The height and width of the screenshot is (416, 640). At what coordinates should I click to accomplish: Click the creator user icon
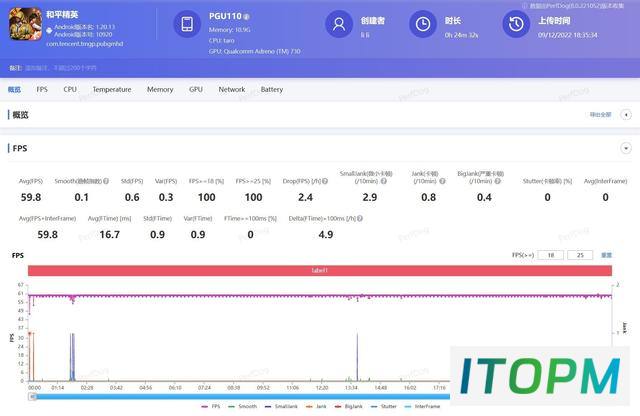coord(339,24)
